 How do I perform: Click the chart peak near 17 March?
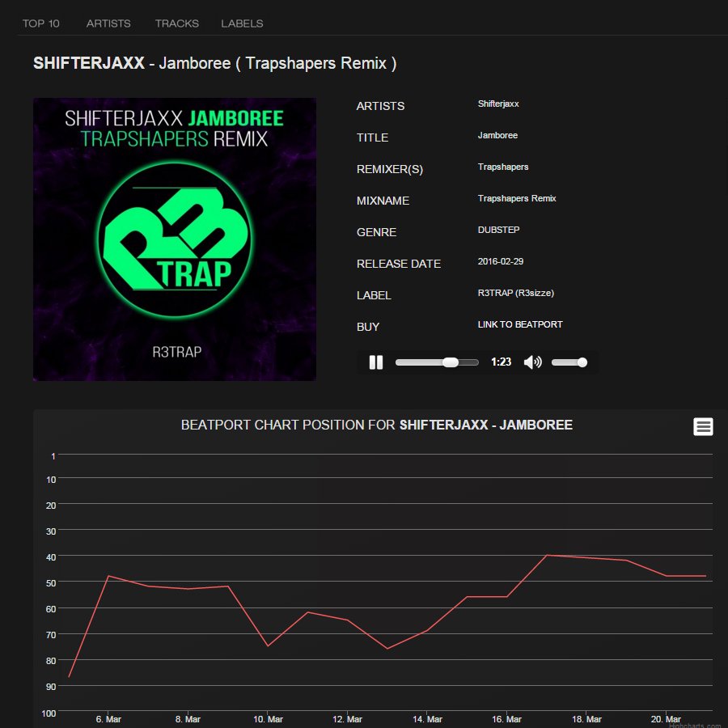[x=547, y=555]
